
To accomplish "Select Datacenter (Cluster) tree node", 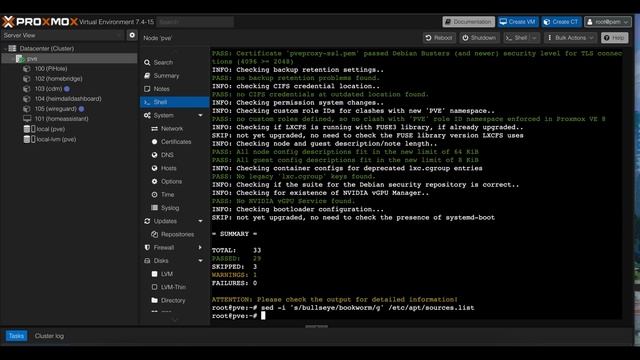I will [47, 49].
